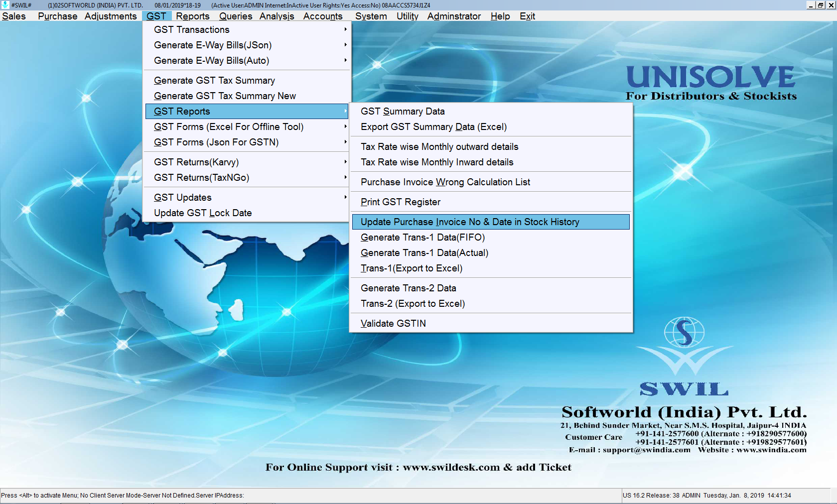837x504 pixels.
Task: Open Tax Rate wise Monthly outward details
Action: 491,147
